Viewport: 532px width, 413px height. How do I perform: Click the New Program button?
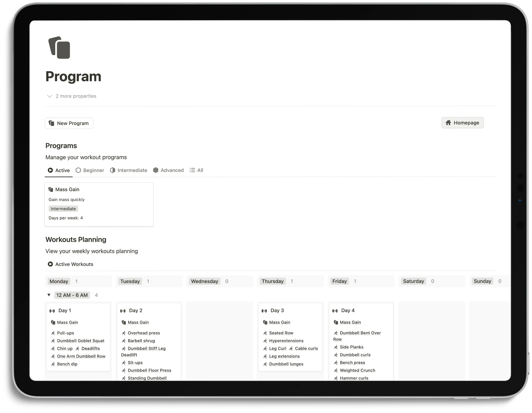point(69,123)
